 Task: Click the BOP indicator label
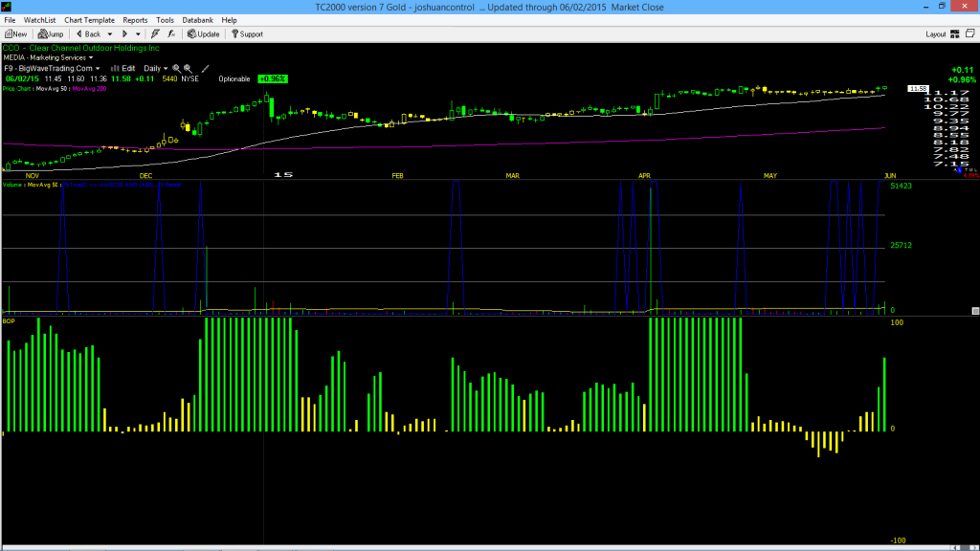point(9,321)
